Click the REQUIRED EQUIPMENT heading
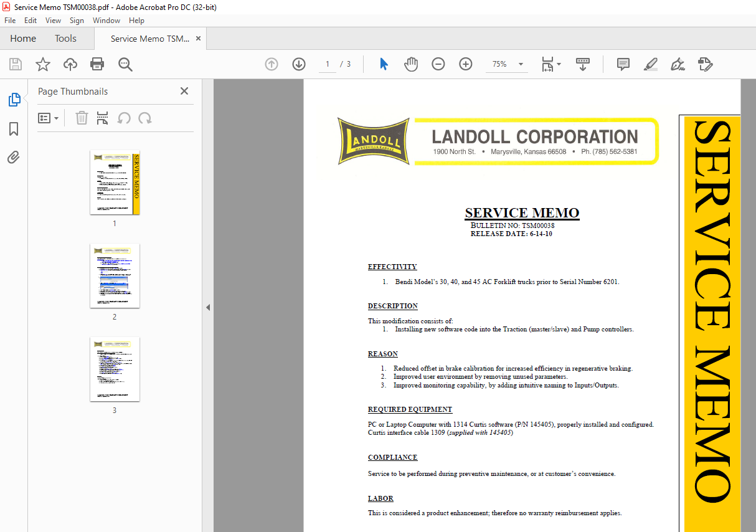 tap(410, 409)
